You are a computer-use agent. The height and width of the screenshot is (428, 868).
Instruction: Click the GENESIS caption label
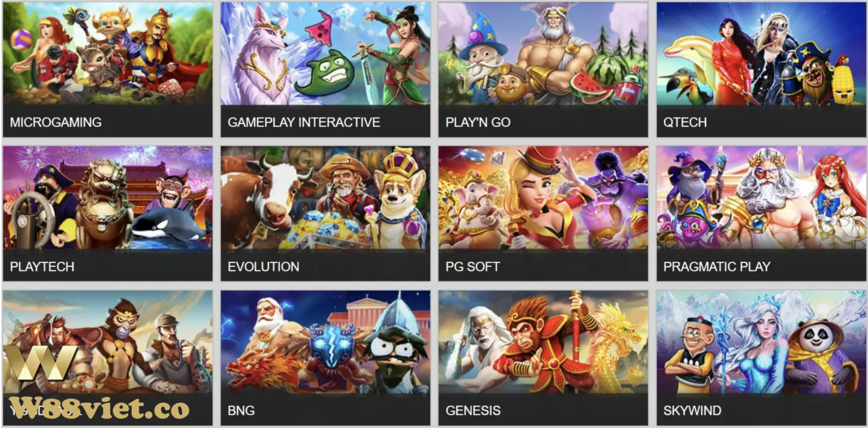coord(473,410)
